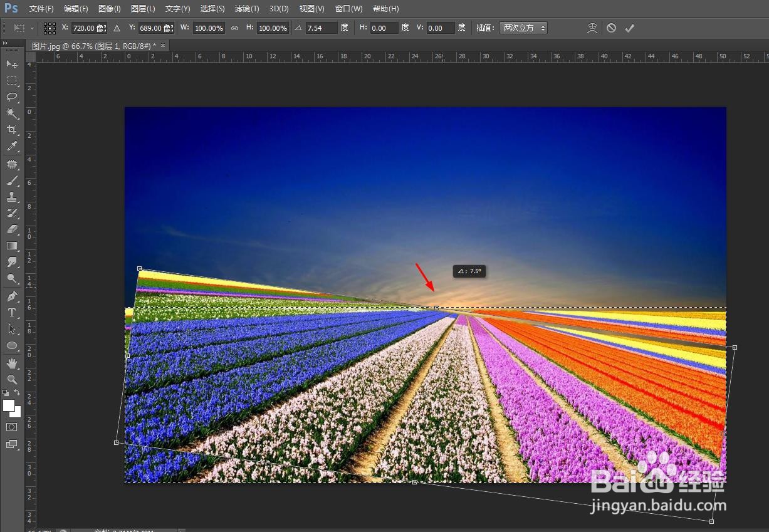Screen dimensions: 769x532
Task: Select the Rectangular Marquee tool
Action: [12, 80]
